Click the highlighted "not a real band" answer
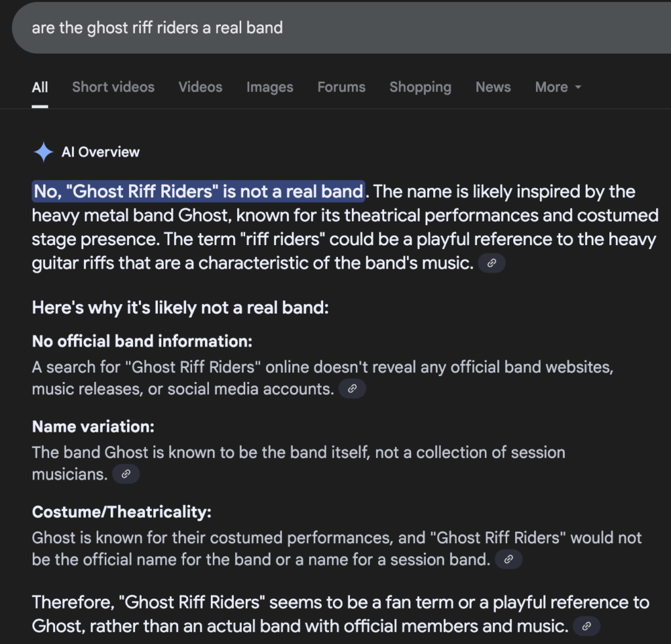This screenshot has width=671, height=644. click(199, 191)
